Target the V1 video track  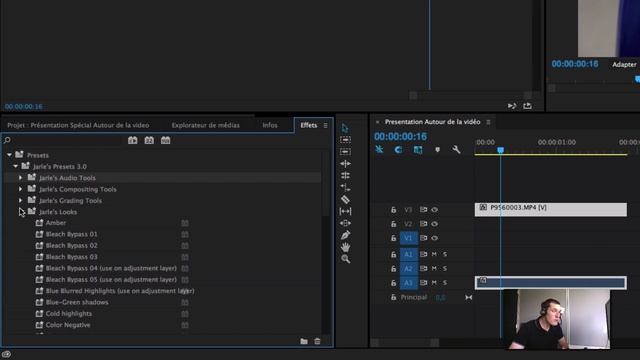(409, 238)
